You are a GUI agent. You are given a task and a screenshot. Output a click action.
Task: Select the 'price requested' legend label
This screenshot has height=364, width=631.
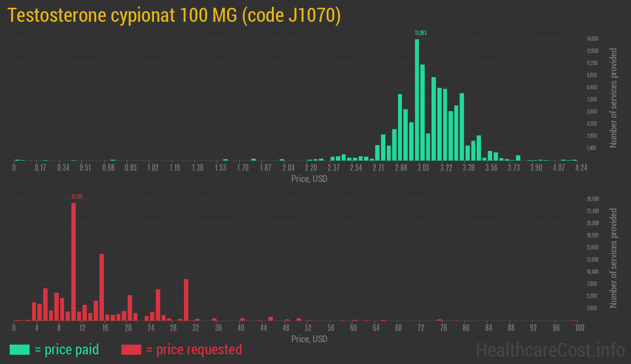tap(194, 349)
